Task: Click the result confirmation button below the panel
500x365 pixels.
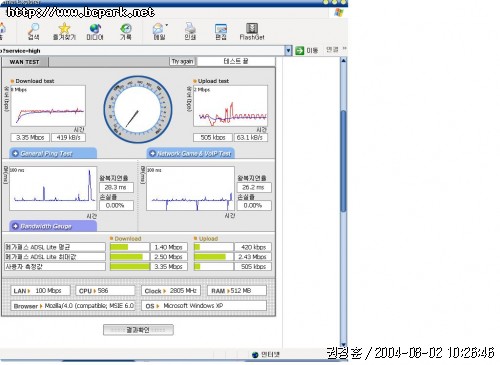Action: [138, 330]
